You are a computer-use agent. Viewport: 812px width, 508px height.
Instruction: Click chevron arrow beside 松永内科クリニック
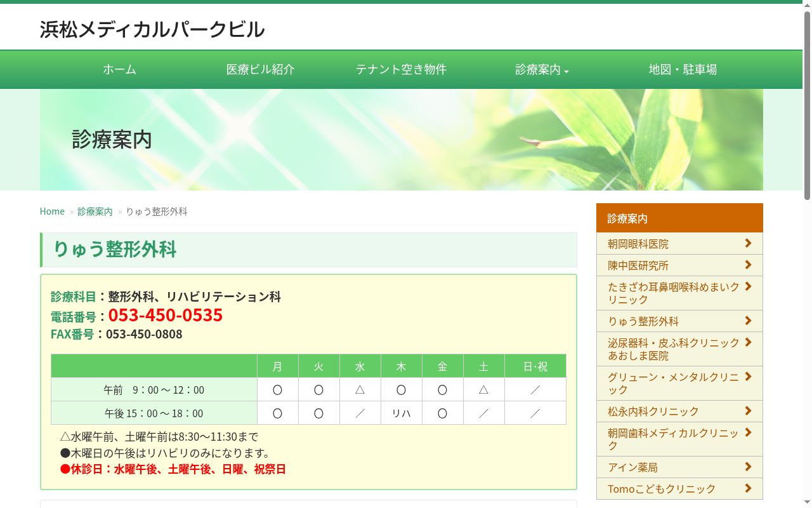[748, 411]
